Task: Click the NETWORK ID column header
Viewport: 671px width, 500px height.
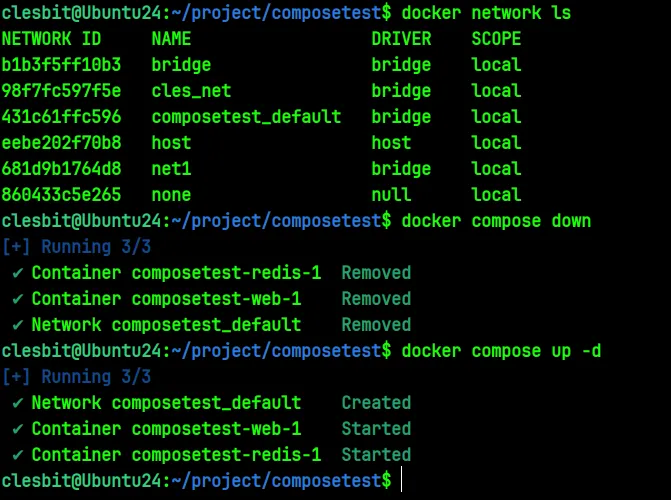Action: point(51,39)
